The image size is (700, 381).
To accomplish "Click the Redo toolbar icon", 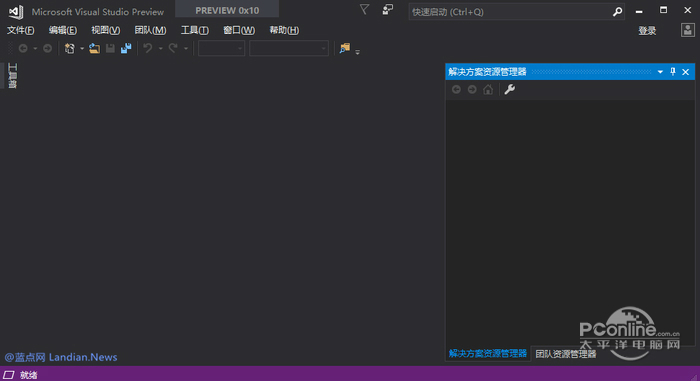I will (173, 48).
